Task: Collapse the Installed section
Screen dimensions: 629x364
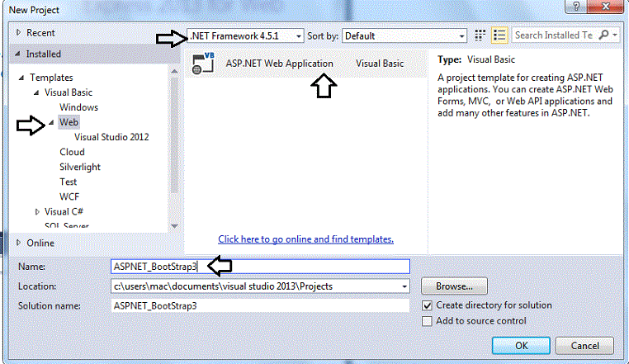Action: tap(17, 54)
